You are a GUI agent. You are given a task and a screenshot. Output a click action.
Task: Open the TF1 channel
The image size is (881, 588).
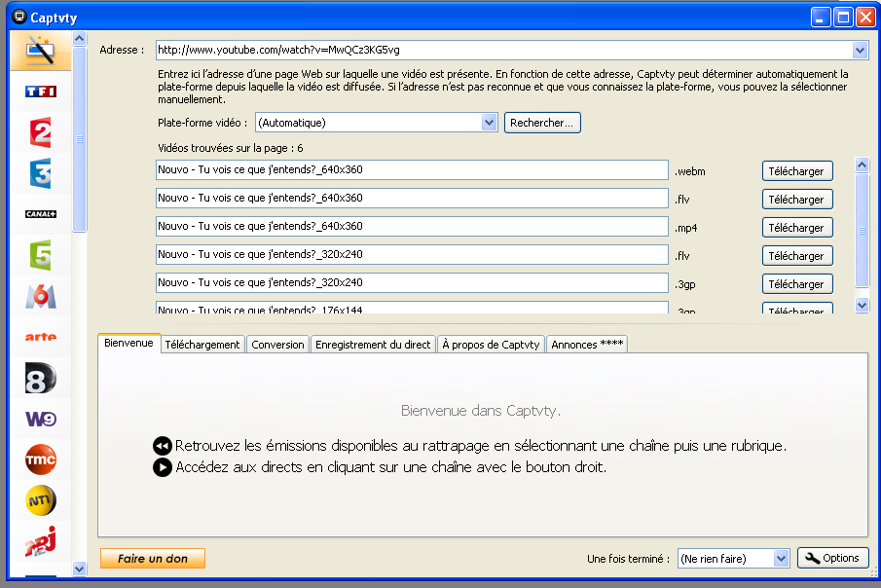pyautogui.click(x=41, y=92)
